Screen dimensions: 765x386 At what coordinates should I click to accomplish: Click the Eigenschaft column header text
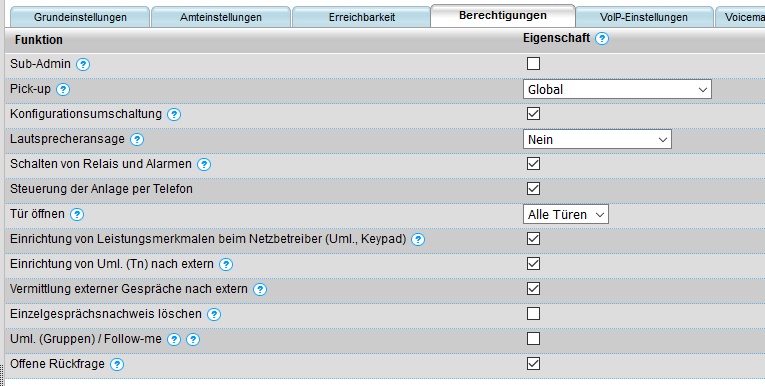(556, 38)
